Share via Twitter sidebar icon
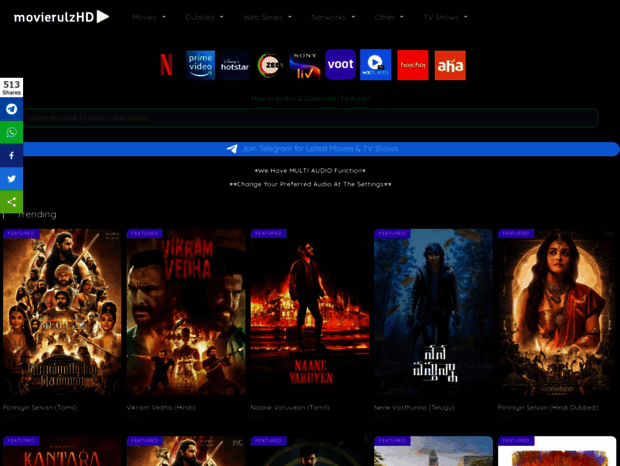 tap(11, 179)
